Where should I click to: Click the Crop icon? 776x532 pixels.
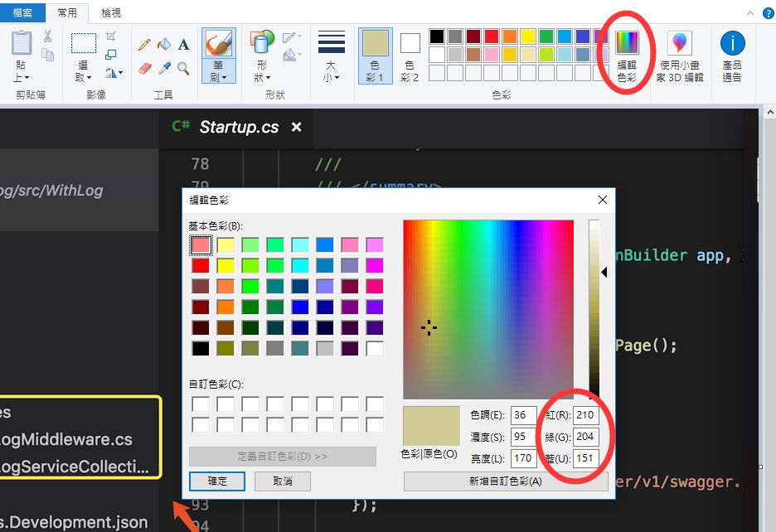(111, 36)
